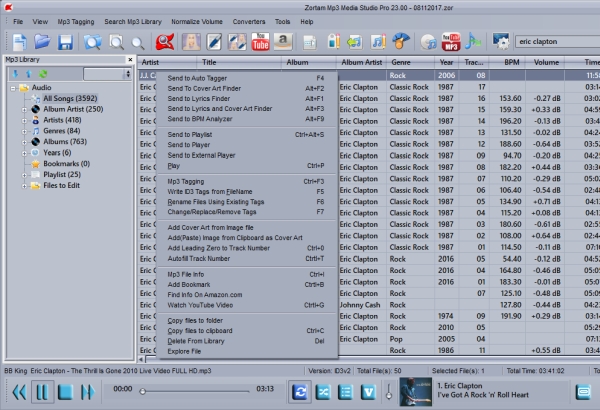
Task: Choose Write ID3 Tags from FileName
Action: tap(247, 192)
